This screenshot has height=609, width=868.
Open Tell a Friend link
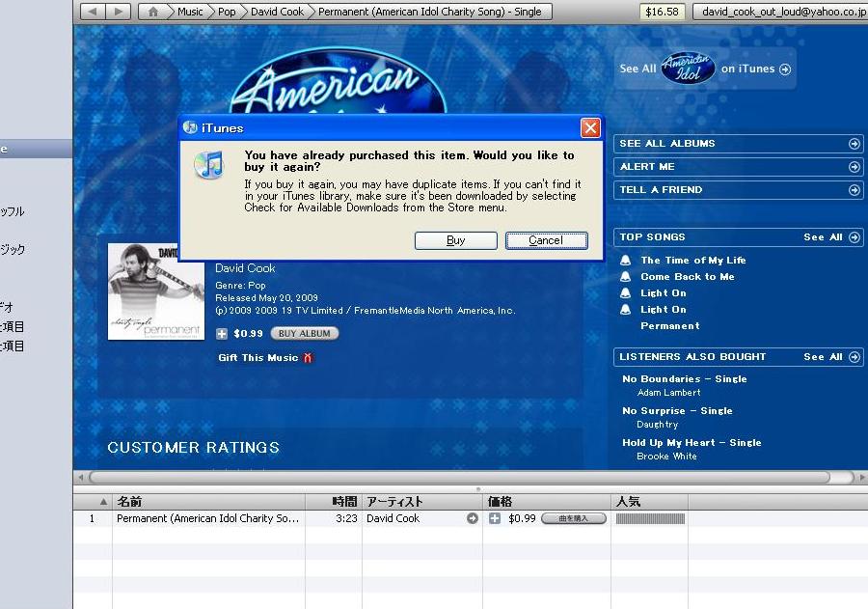(661, 190)
